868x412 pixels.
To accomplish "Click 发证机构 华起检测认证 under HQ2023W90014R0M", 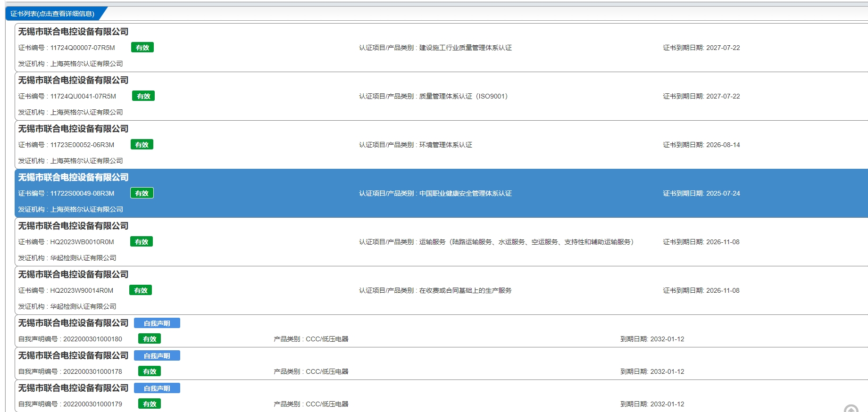I will tap(67, 306).
